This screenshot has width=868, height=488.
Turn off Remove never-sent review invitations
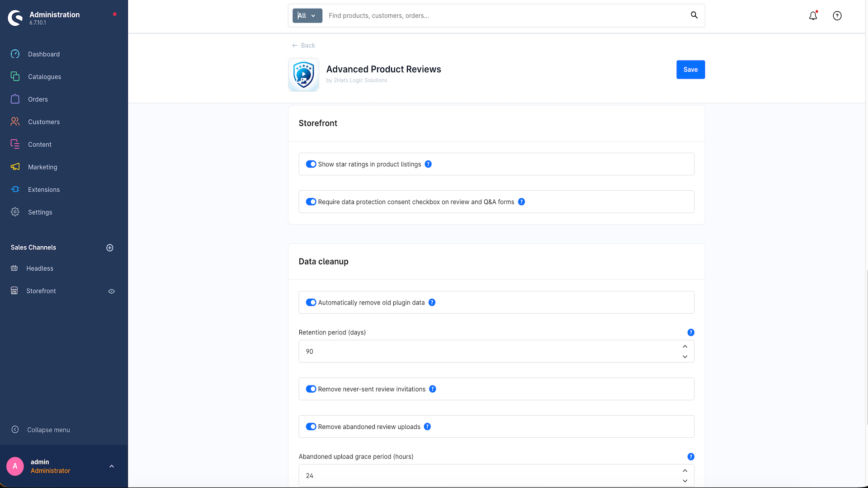311,389
